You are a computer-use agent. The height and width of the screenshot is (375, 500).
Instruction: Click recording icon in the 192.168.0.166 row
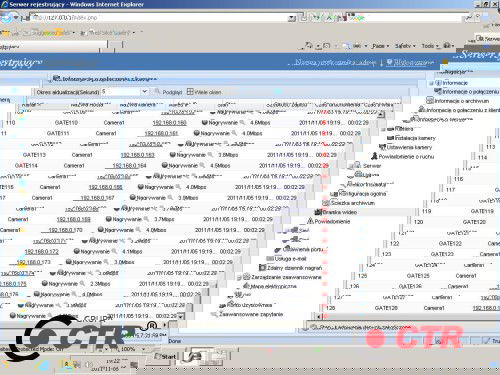coord(141,187)
